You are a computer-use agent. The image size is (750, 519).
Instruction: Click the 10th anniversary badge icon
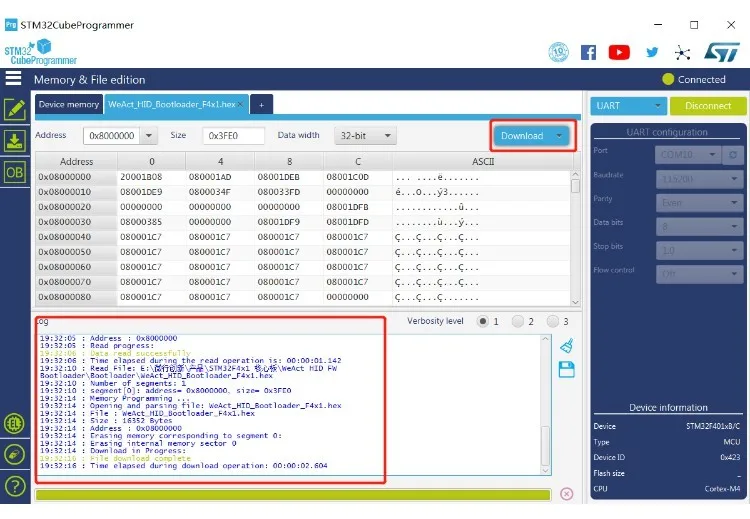pos(558,52)
